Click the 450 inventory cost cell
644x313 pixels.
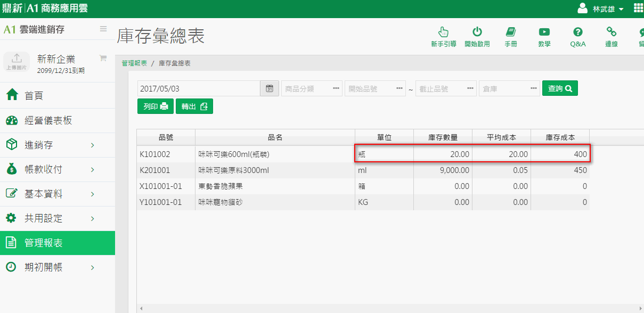[x=560, y=170]
